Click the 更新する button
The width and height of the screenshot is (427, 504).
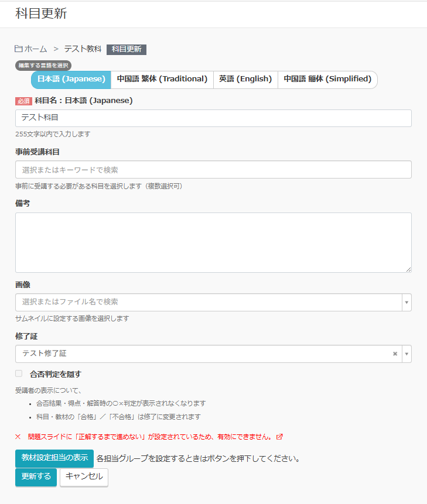click(36, 476)
